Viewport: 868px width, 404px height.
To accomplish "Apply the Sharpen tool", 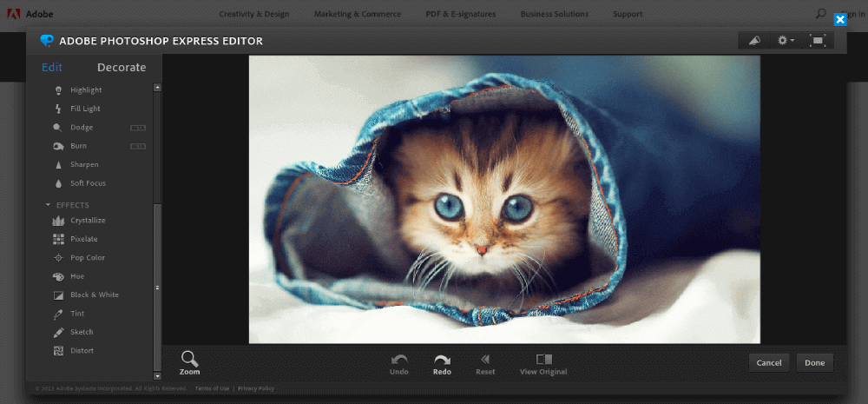I will pos(83,164).
